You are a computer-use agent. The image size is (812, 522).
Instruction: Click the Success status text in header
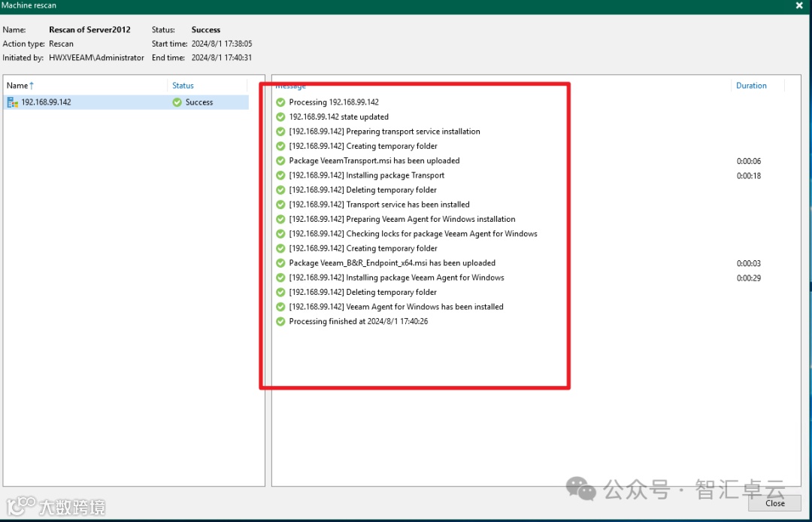click(205, 30)
